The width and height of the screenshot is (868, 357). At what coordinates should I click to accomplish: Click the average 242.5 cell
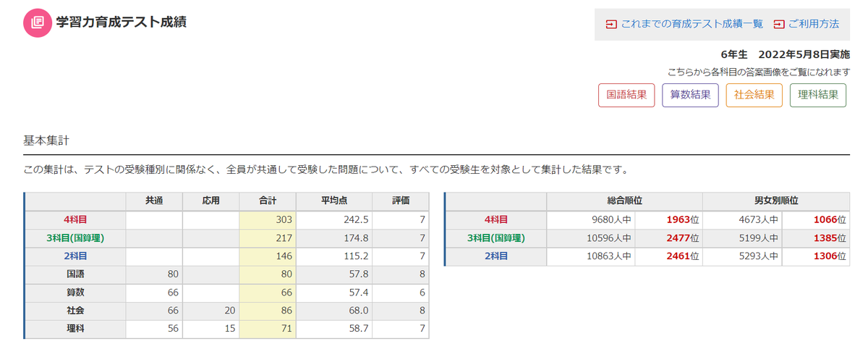[x=334, y=219]
